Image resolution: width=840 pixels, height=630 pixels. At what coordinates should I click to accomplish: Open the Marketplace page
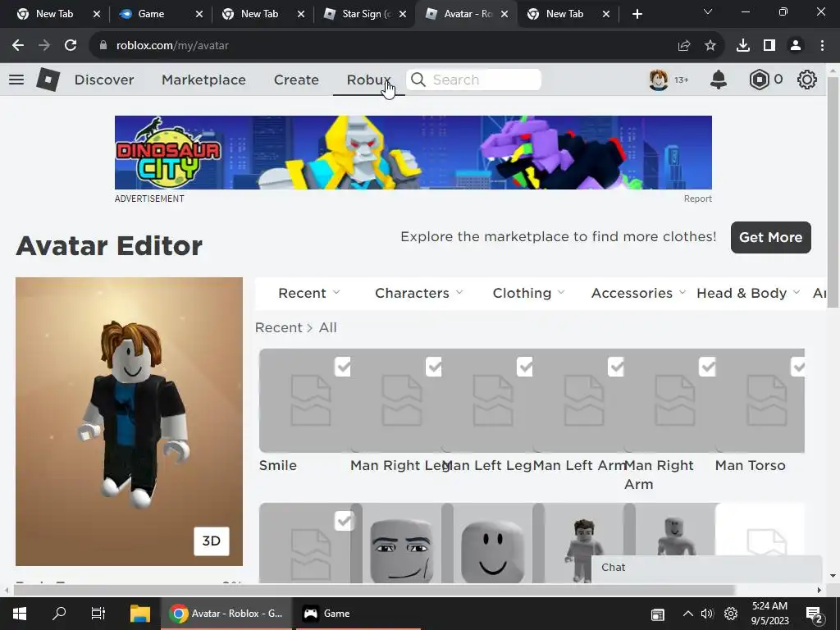point(203,80)
